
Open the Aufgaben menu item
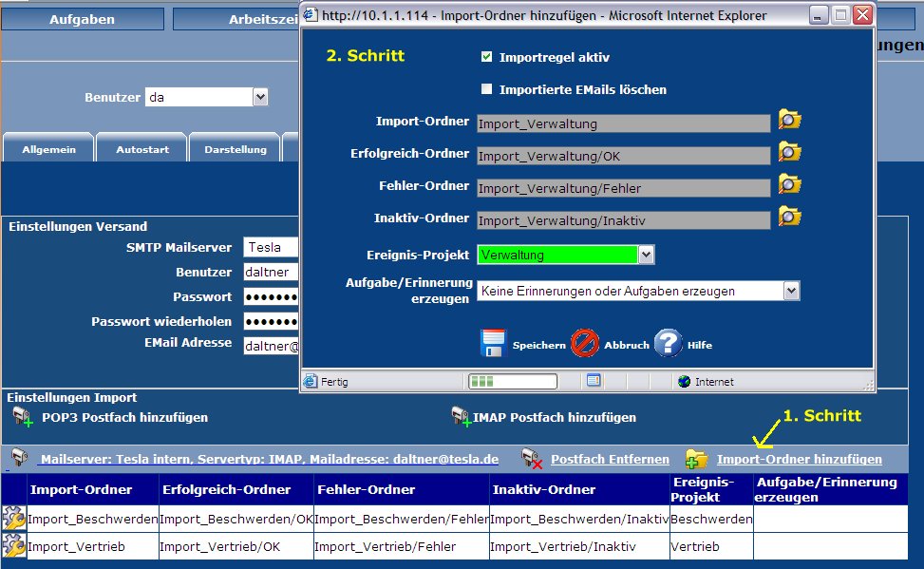point(82,19)
